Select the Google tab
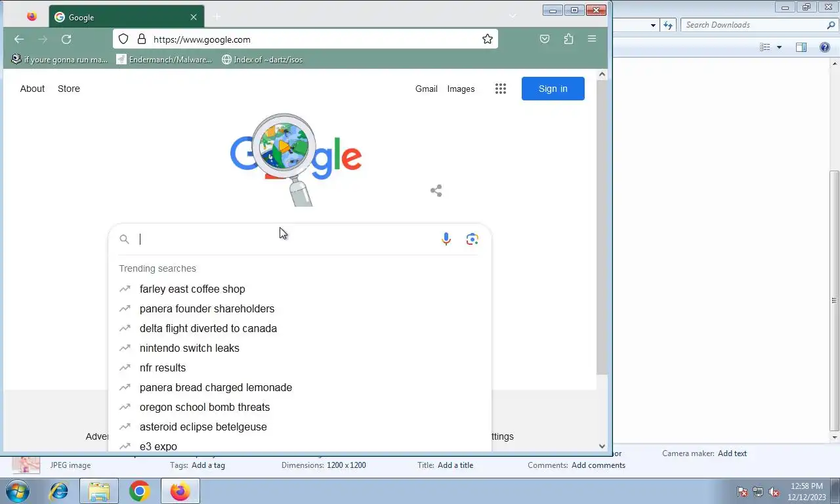Viewport: 840px width, 504px height. (127, 17)
